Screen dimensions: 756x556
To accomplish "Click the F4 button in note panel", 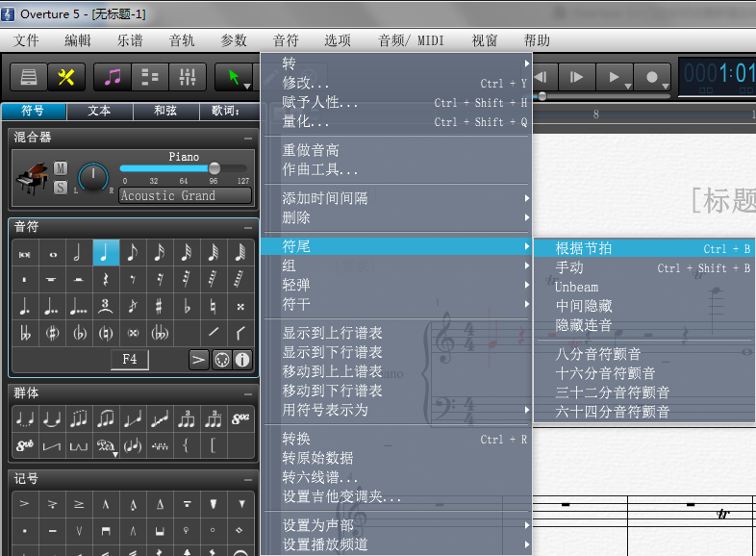I will [x=129, y=360].
